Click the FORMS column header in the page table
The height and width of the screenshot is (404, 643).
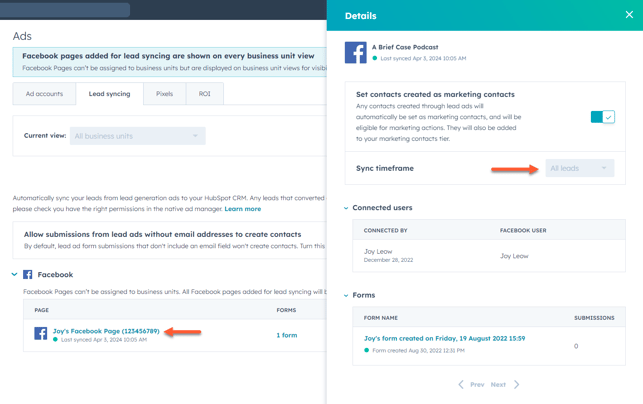point(286,310)
